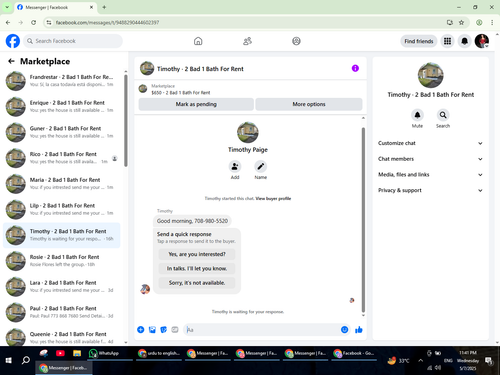
Task: Click the conversation list scrollbar
Action: click(x=126, y=120)
